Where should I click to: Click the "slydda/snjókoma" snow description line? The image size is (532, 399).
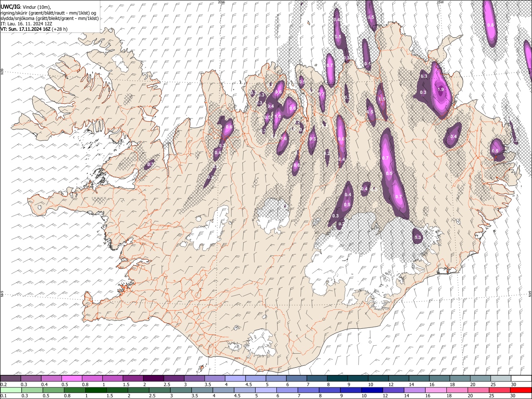pyautogui.click(x=49, y=18)
